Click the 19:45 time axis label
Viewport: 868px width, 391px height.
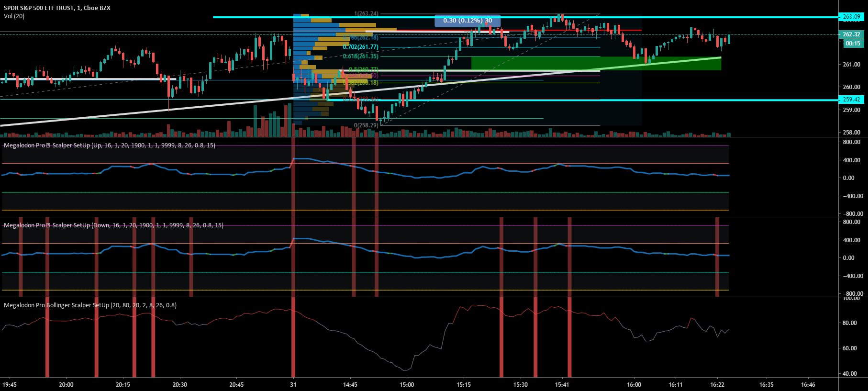(10, 385)
